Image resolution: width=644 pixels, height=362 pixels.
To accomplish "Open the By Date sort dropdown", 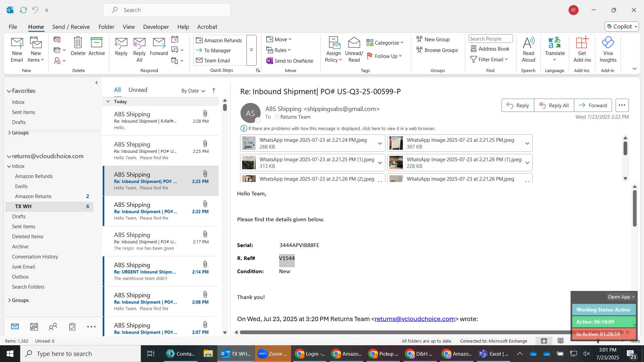I will pos(193,91).
